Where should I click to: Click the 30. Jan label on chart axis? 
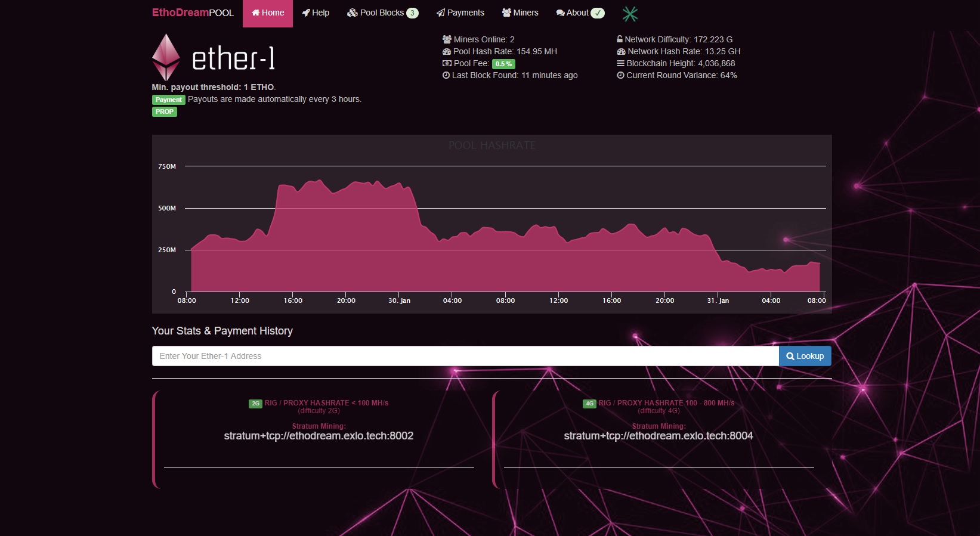[399, 300]
